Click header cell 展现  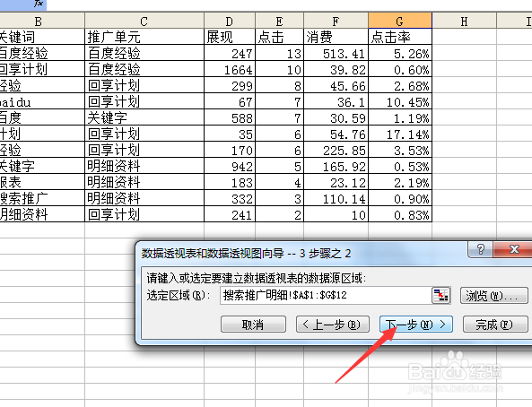230,37
